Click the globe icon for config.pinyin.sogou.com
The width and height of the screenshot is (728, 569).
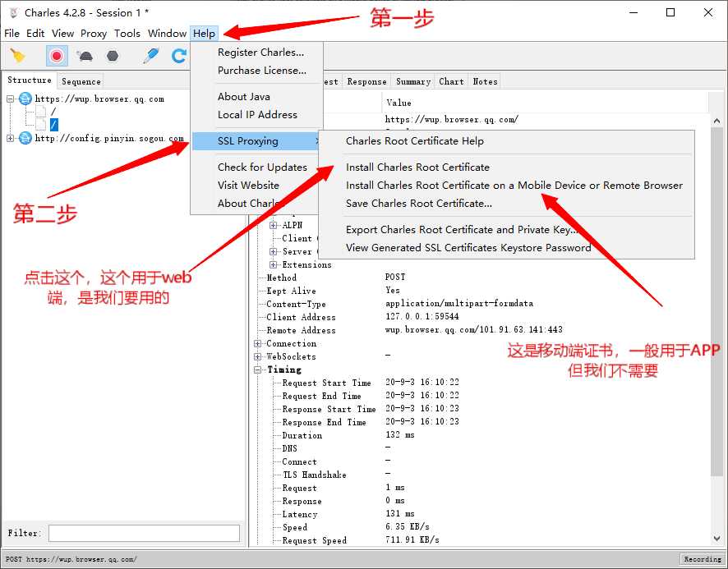coord(25,138)
